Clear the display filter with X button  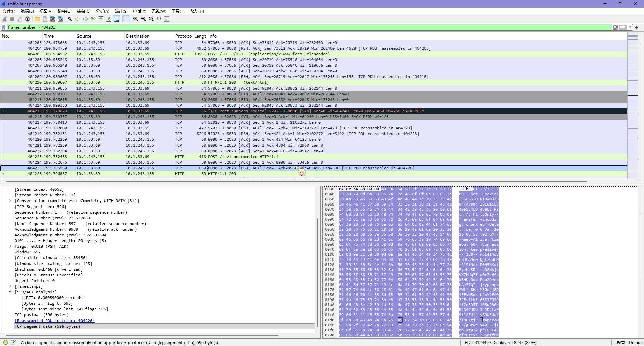tap(615, 27)
